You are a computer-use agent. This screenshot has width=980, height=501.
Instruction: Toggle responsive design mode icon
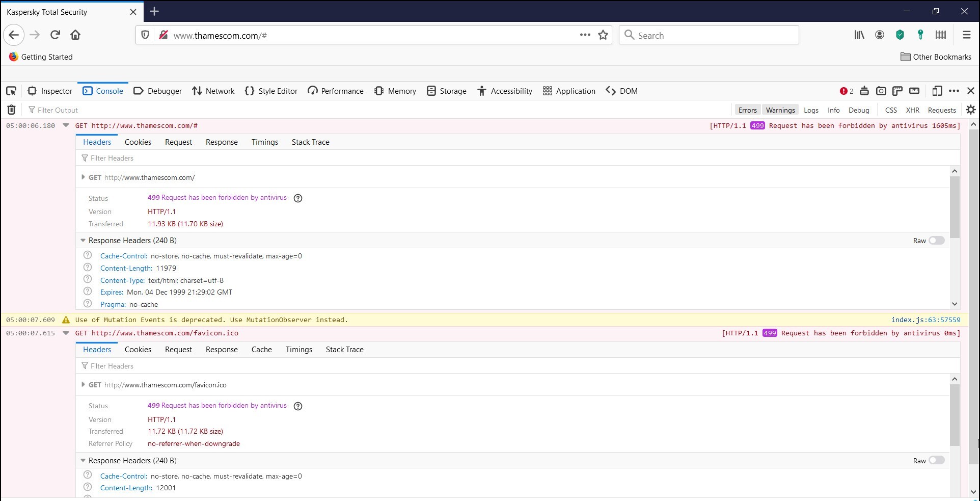[936, 91]
